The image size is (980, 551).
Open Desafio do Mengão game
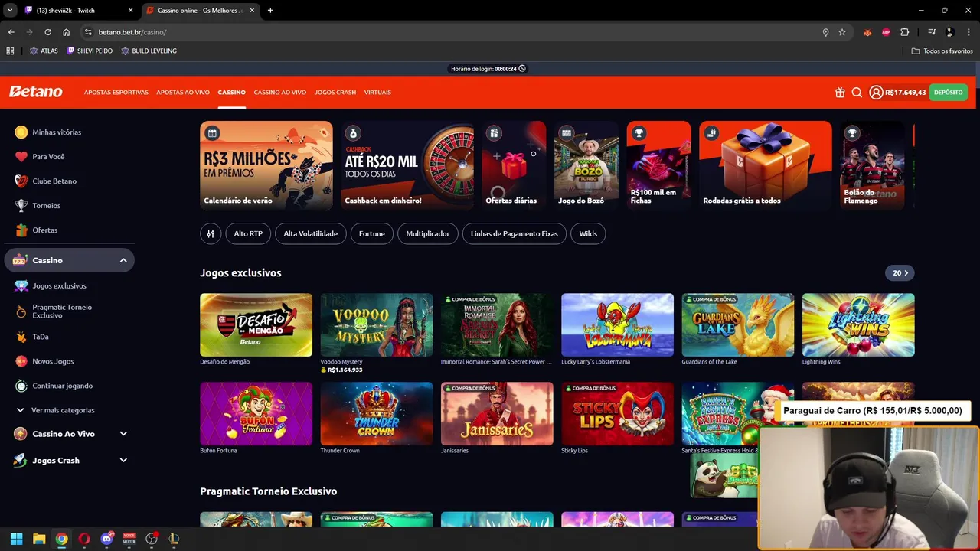click(256, 325)
